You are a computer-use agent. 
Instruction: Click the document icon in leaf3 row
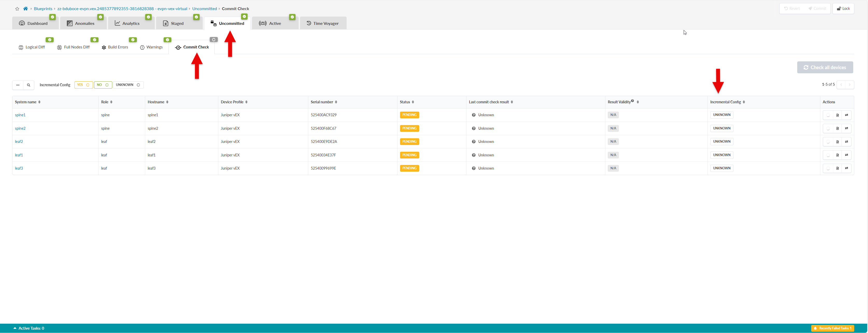pyautogui.click(x=837, y=168)
